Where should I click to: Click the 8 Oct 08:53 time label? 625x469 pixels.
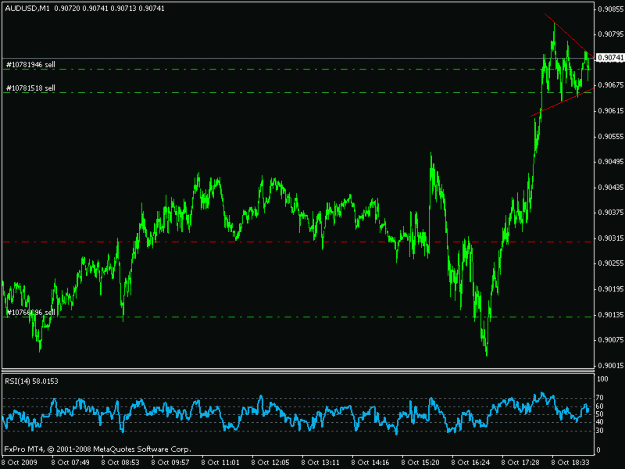pyautogui.click(x=120, y=463)
